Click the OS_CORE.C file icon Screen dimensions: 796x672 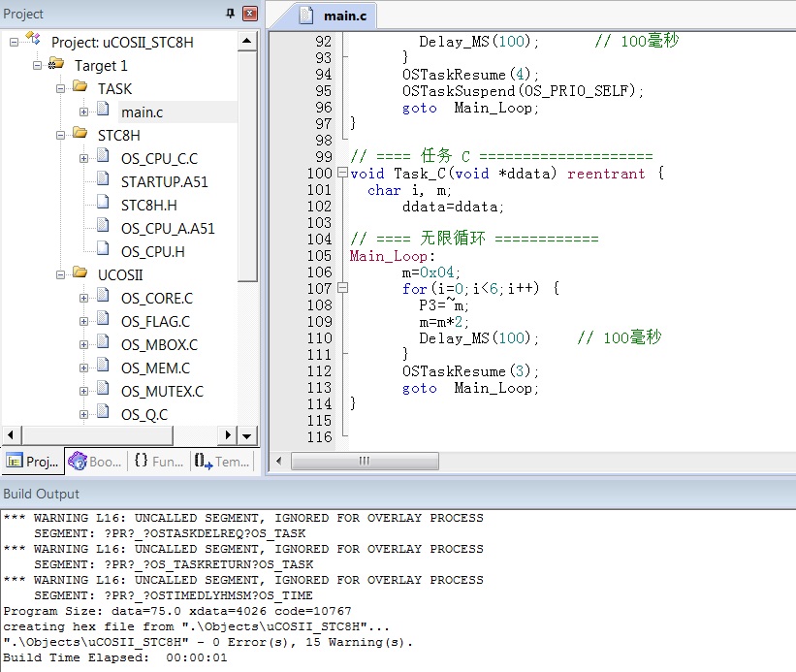(103, 296)
